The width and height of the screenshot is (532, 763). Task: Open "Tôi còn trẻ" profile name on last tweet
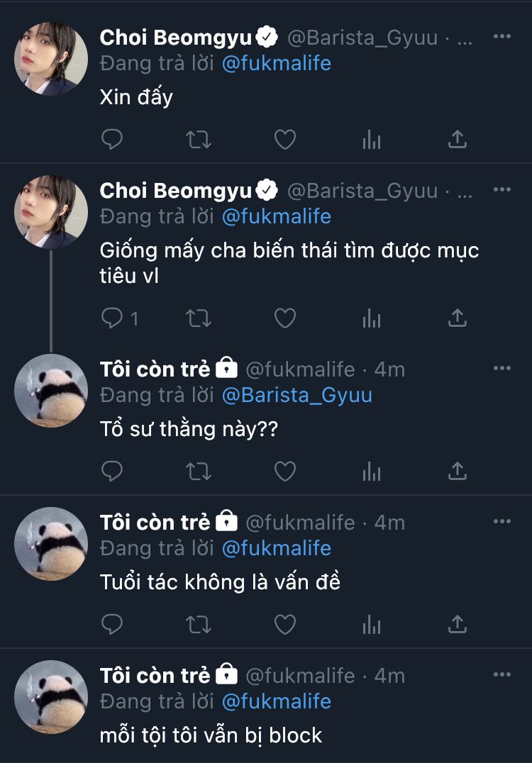coord(155,675)
